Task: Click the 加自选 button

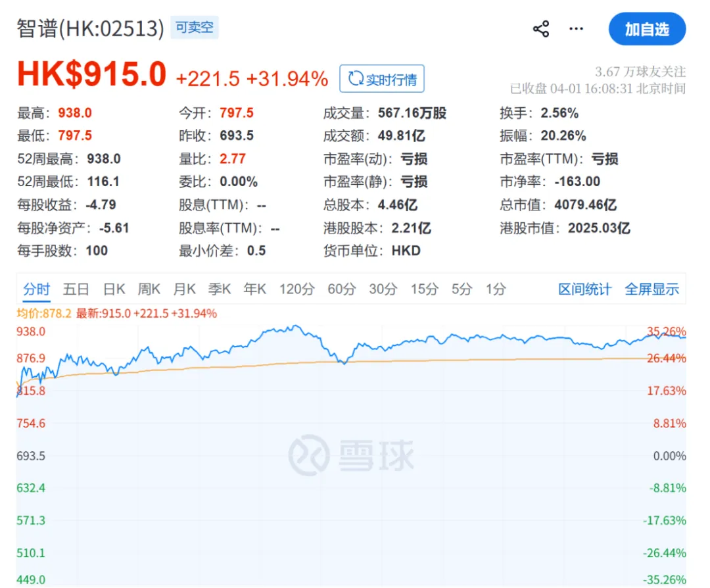Action: click(647, 29)
